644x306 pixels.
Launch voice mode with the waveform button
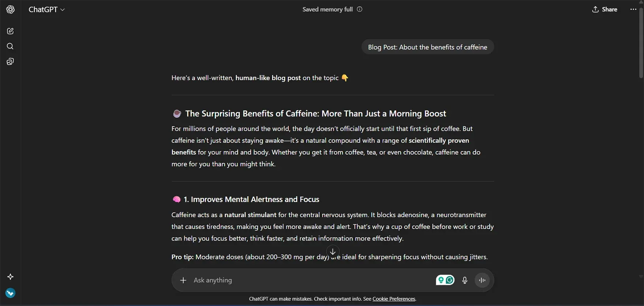pyautogui.click(x=482, y=280)
